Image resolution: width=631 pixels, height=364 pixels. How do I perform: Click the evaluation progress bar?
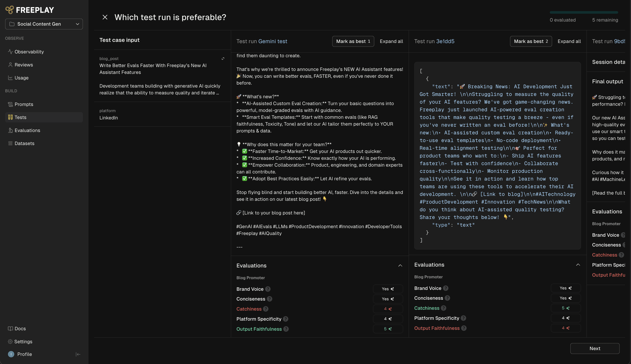(584, 12)
